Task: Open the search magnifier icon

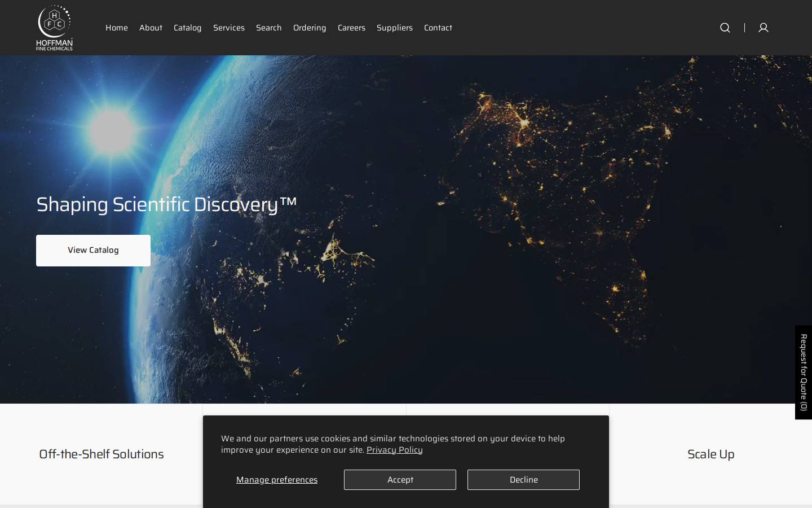Action: point(725,28)
